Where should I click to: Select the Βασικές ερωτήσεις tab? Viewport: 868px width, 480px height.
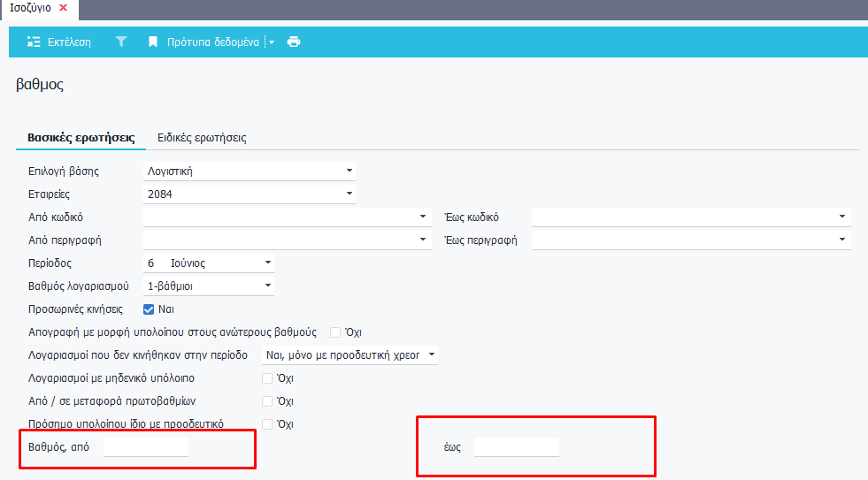coord(81,138)
